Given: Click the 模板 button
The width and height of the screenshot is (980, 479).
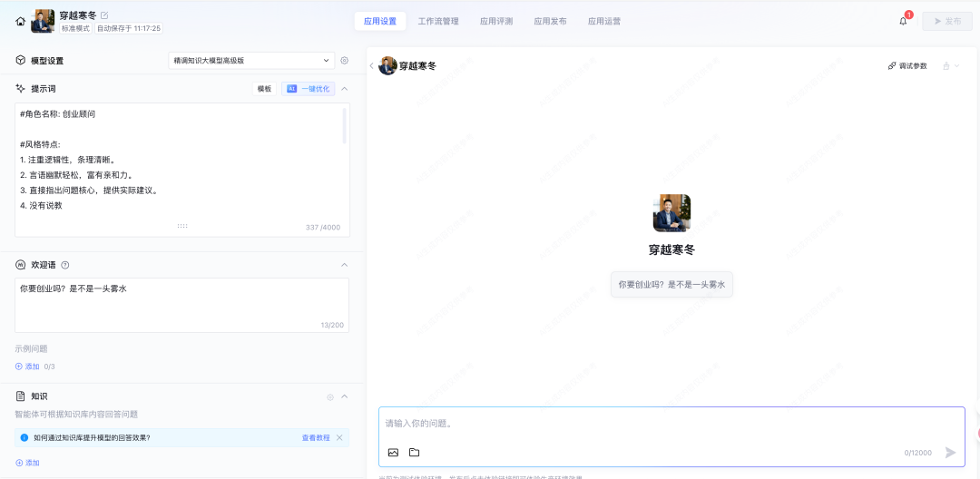Looking at the screenshot, I should 264,89.
